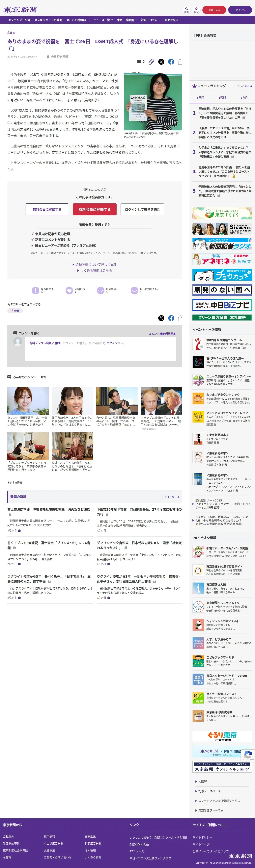Open the 新聞記者ラジオ podcast banner

(x=222, y=244)
